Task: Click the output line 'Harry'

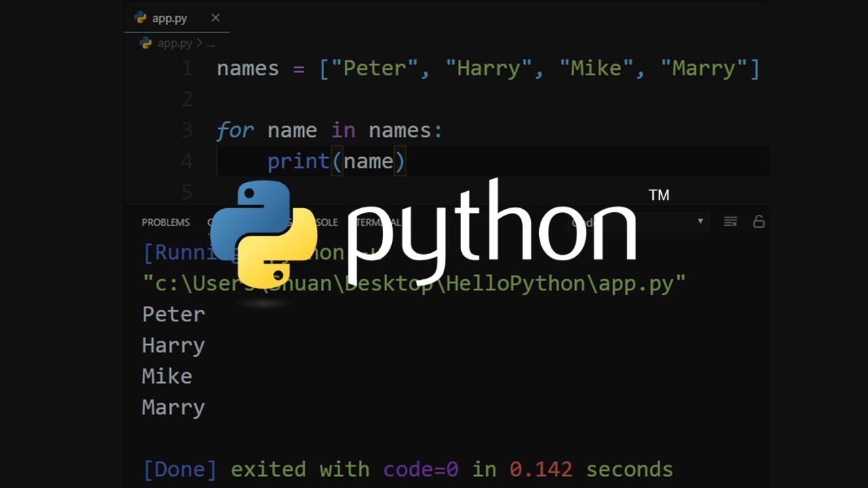Action: tap(174, 346)
